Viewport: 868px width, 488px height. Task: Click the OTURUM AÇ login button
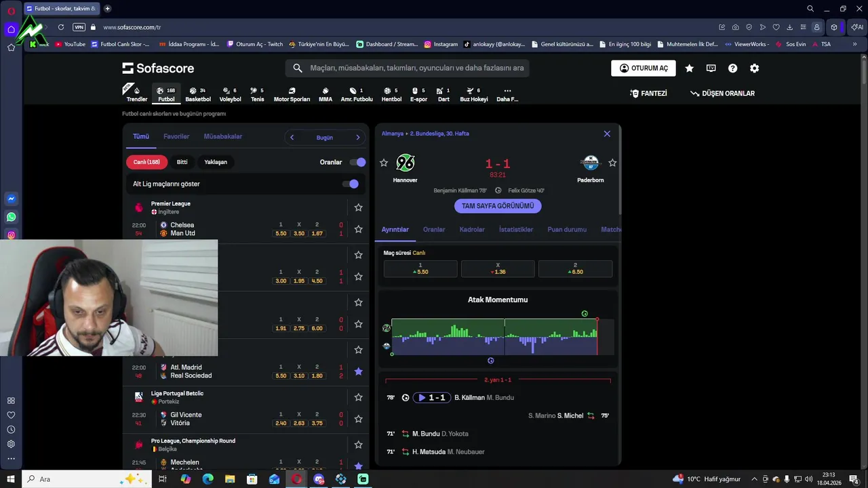644,68
